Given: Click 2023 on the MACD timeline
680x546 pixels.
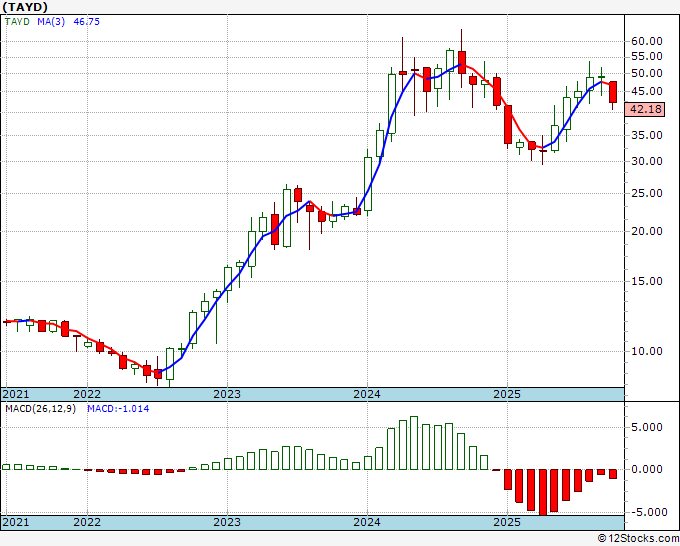Looking at the screenshot, I should 227,522.
